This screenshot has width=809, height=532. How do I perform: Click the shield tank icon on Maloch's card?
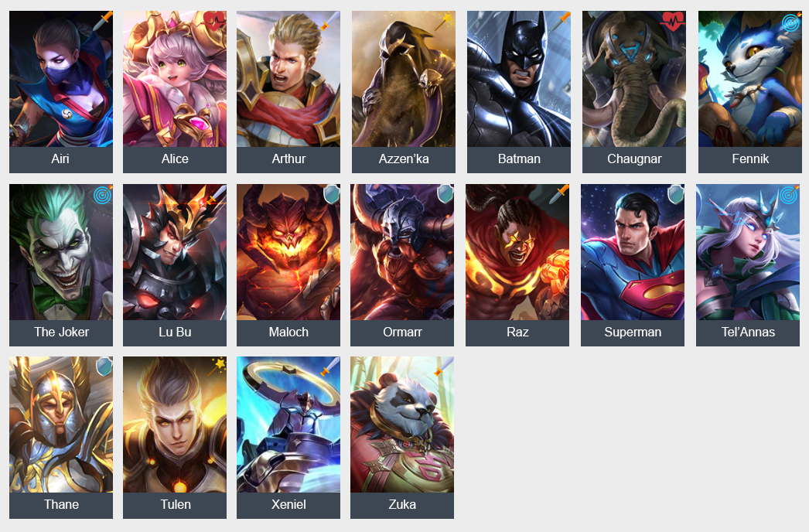pos(331,195)
